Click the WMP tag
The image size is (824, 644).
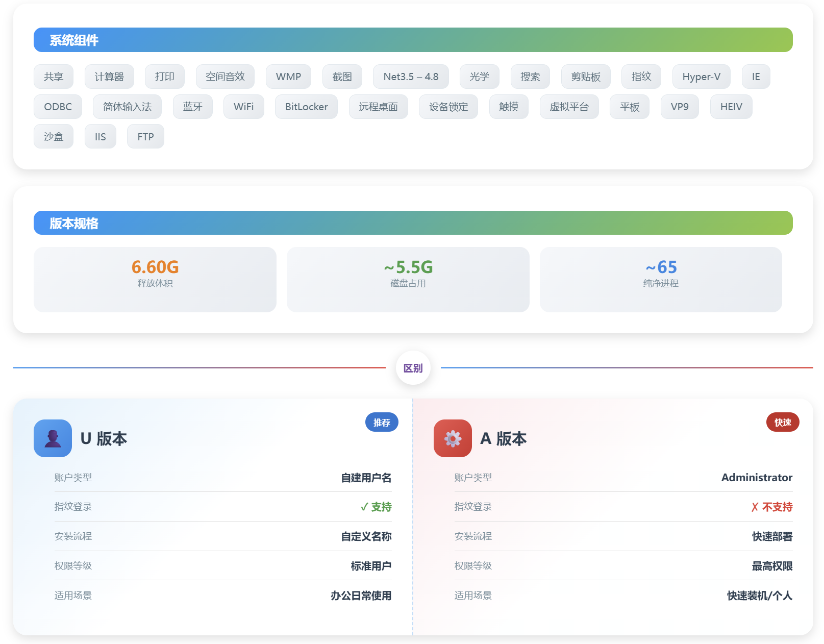pyautogui.click(x=288, y=77)
